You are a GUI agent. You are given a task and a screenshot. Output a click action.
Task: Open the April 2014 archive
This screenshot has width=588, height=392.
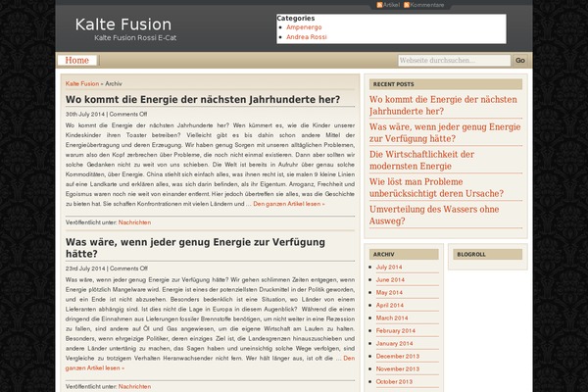click(x=390, y=306)
